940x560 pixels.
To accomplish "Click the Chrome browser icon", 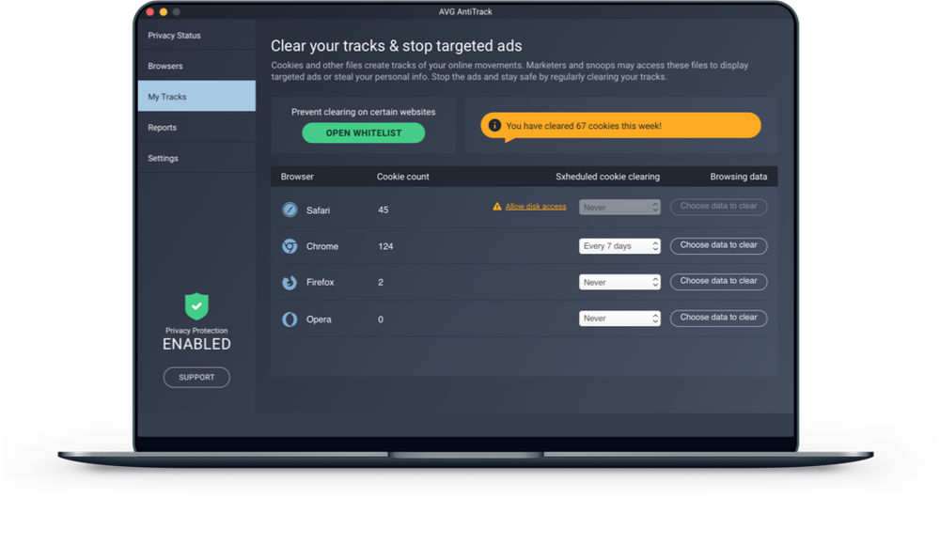I will click(290, 246).
